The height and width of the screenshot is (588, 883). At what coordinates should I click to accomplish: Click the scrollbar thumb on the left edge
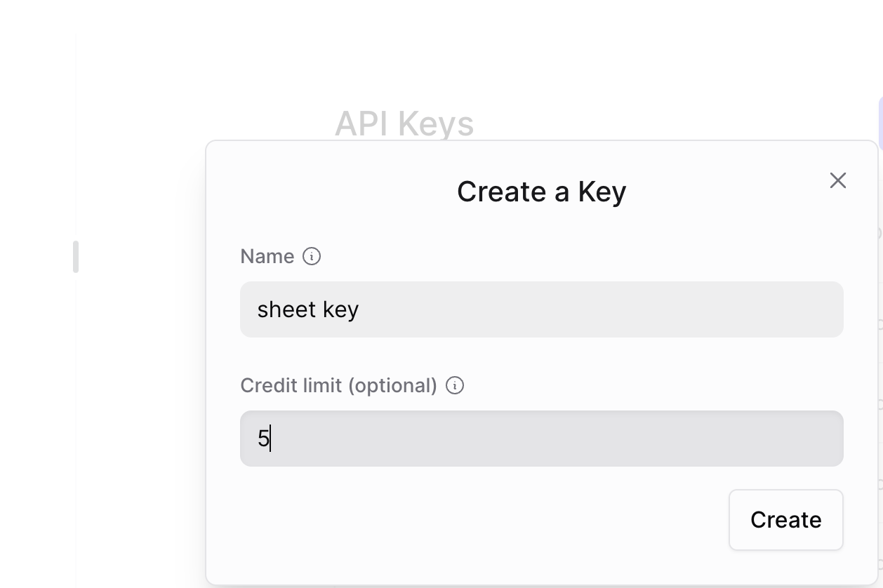point(76,257)
